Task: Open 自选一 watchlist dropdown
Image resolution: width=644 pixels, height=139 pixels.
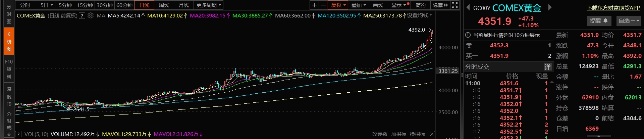Action: coord(629,21)
